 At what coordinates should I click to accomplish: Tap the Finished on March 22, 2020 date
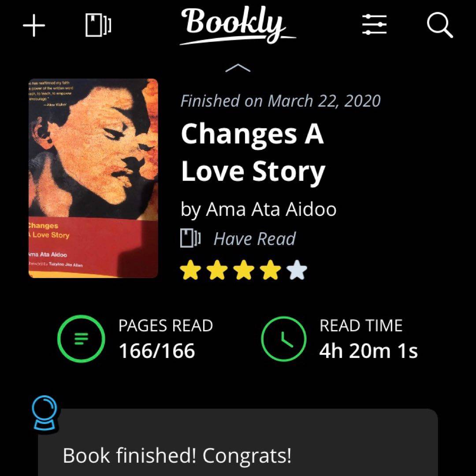(280, 101)
